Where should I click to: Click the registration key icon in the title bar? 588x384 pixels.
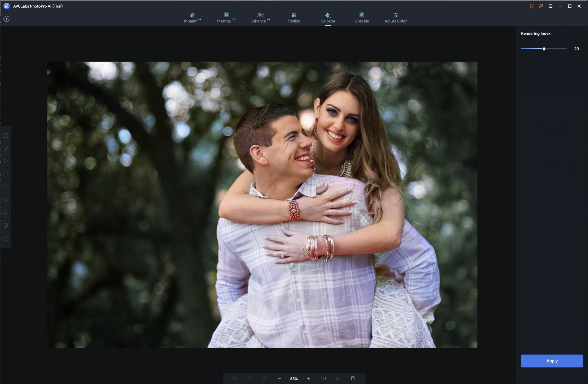pos(541,6)
